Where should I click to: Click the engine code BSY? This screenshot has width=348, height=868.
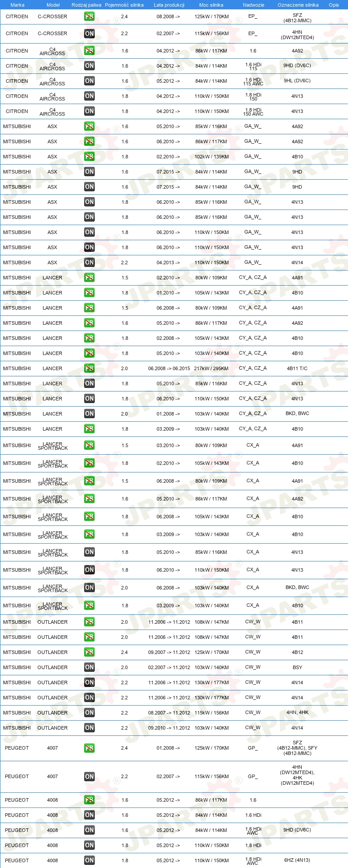pyautogui.click(x=297, y=667)
